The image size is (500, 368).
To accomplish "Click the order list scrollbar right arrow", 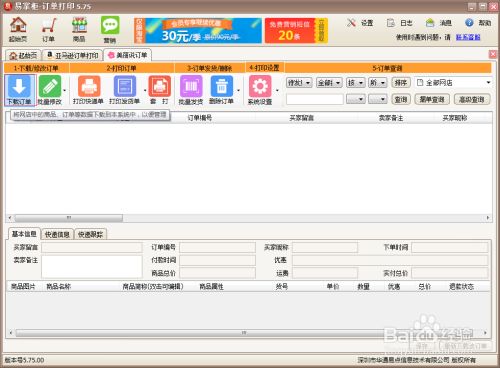I will pyautogui.click(x=488, y=218).
